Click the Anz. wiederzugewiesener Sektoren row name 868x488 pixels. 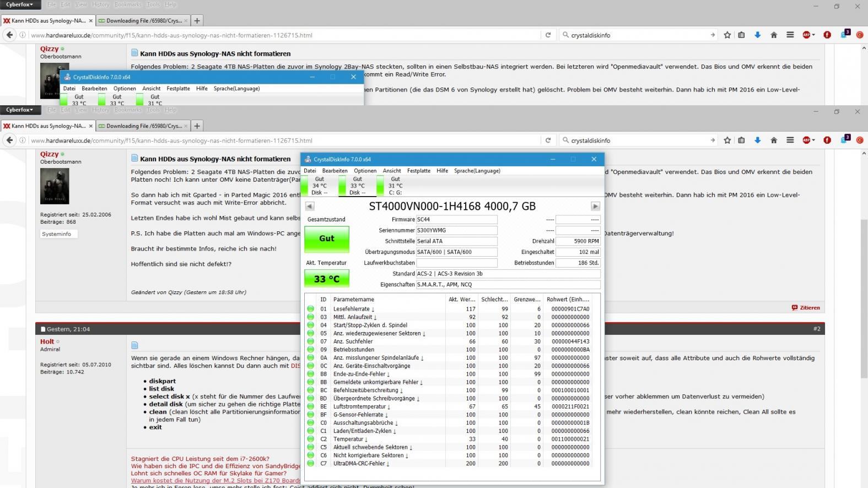pyautogui.click(x=379, y=333)
